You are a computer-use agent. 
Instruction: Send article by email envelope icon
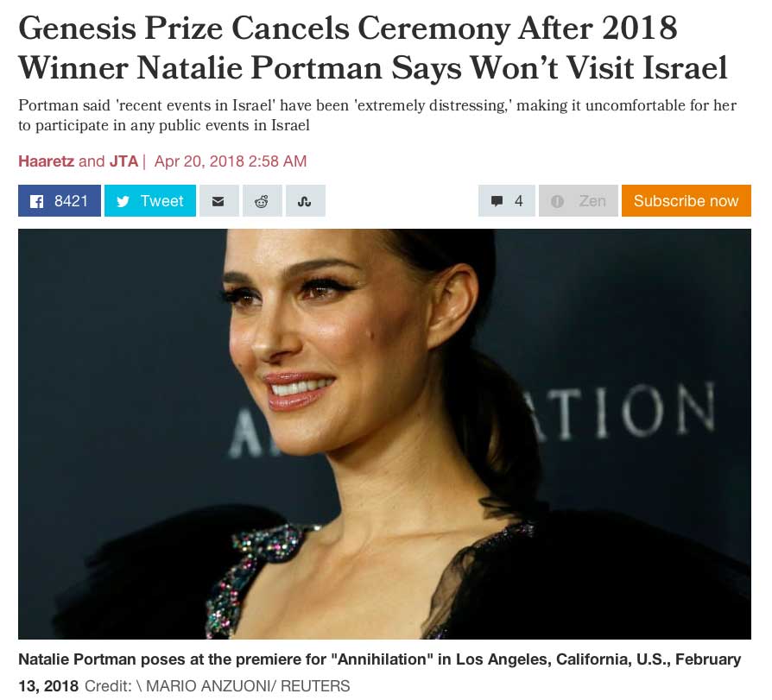point(218,201)
